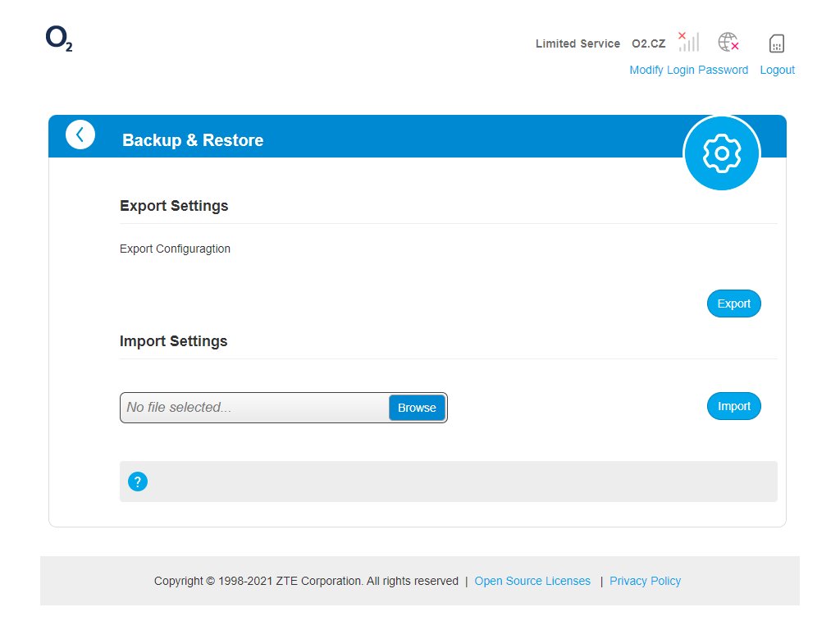The height and width of the screenshot is (630, 840).
Task: Click the O2 logo
Action: [x=59, y=39]
